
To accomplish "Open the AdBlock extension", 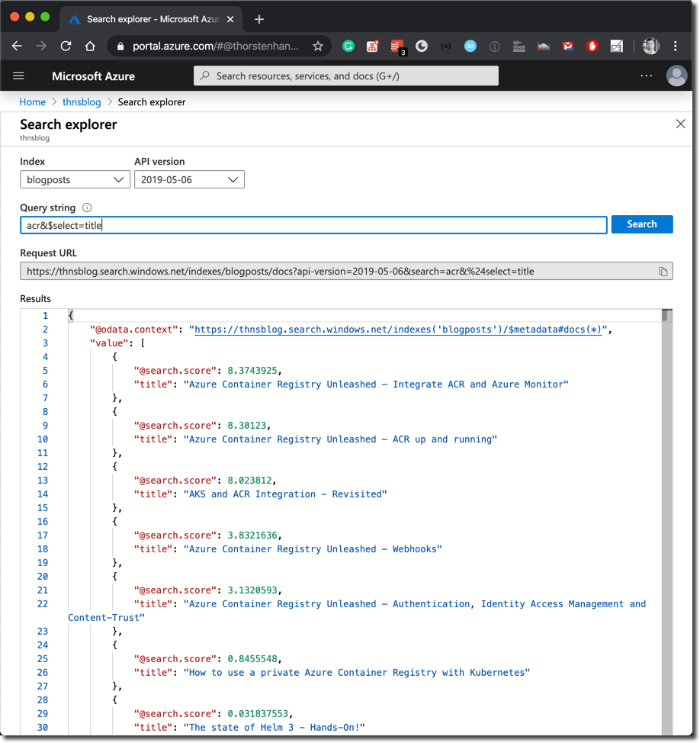I will click(592, 46).
